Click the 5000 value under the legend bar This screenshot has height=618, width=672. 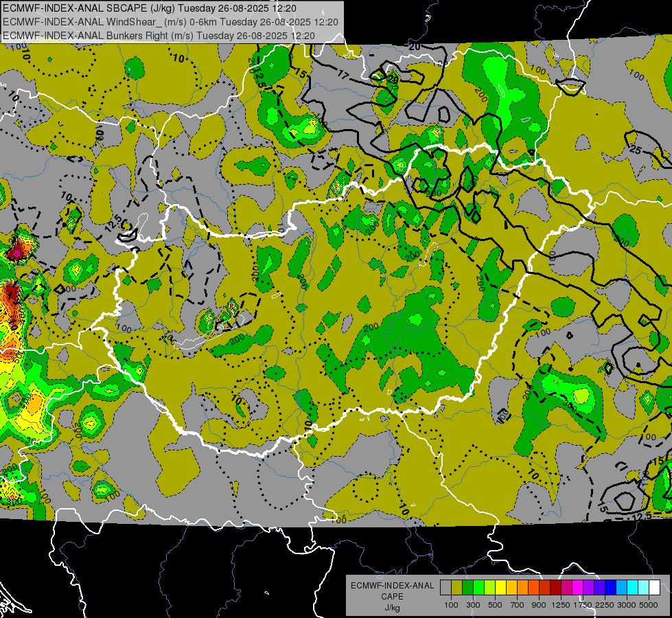(649, 605)
